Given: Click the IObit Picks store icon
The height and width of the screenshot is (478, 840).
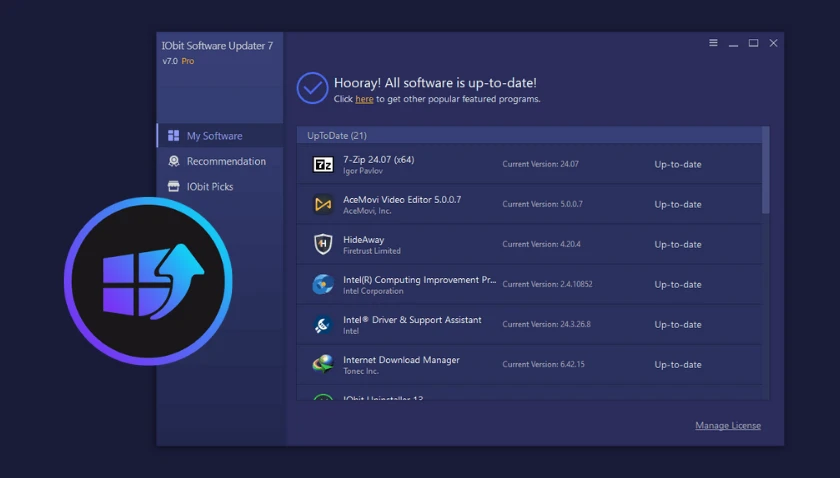Looking at the screenshot, I should click(x=174, y=186).
